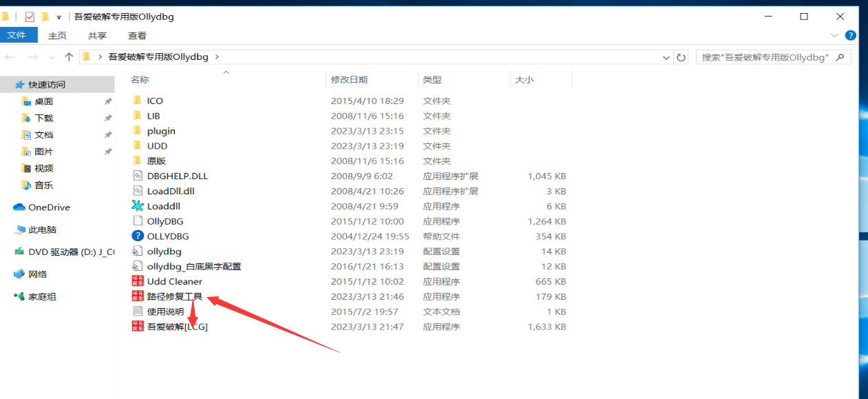This screenshot has height=399, width=868.
Task: Click the 下载 icon in sidebar
Action: pyautogui.click(x=26, y=118)
